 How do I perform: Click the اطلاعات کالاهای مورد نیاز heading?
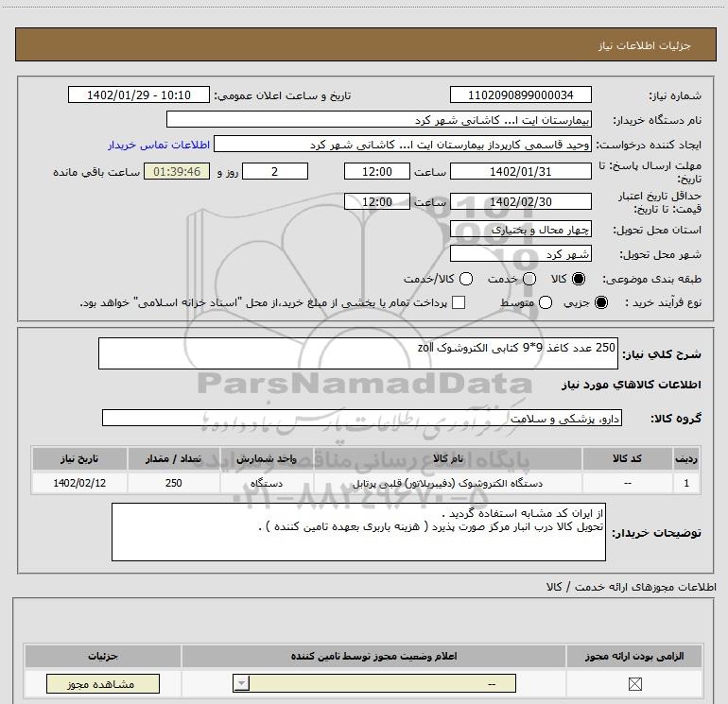click(x=631, y=385)
